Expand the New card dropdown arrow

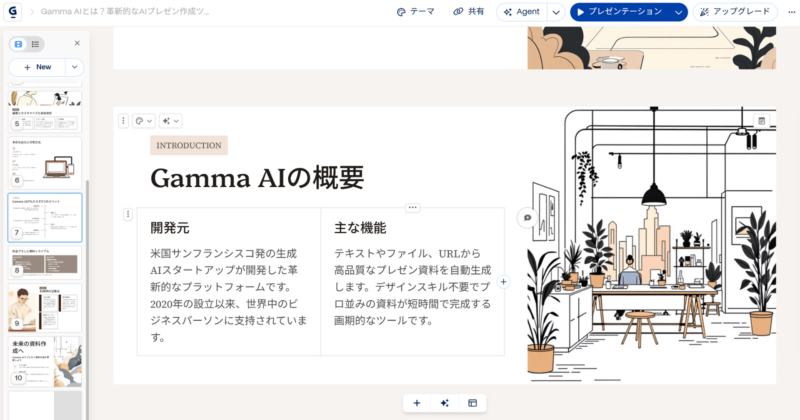74,67
